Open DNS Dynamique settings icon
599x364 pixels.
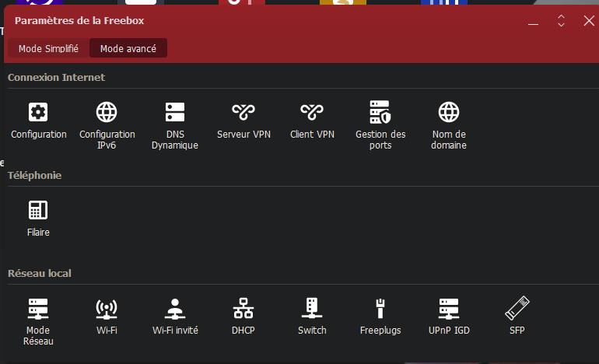(175, 112)
